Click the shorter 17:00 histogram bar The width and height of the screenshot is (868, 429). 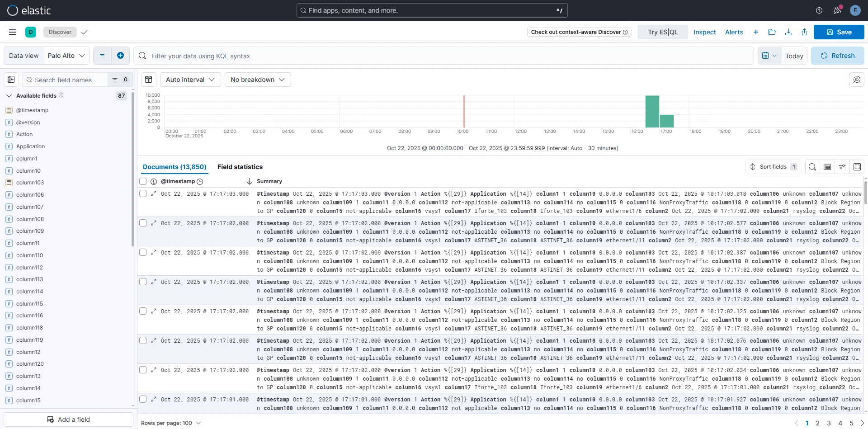(x=667, y=121)
